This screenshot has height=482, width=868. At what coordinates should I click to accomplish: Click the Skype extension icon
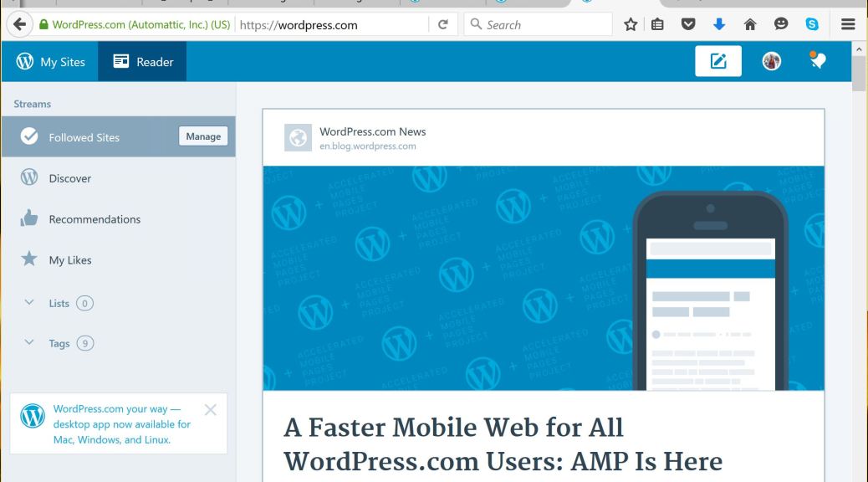811,24
